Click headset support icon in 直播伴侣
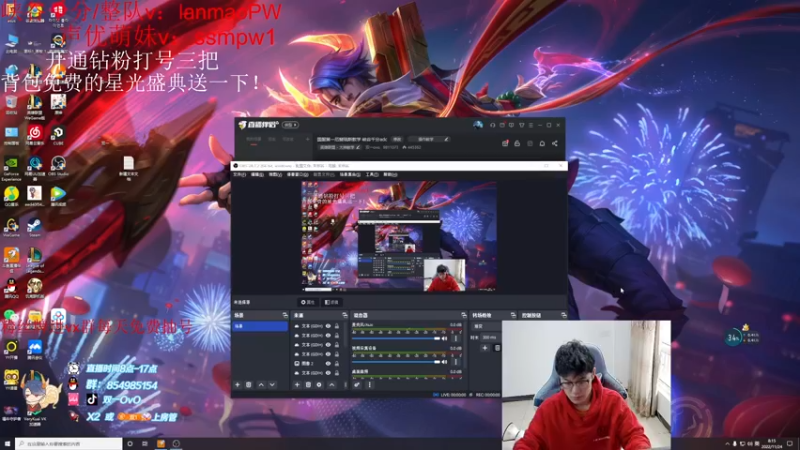 492,125
